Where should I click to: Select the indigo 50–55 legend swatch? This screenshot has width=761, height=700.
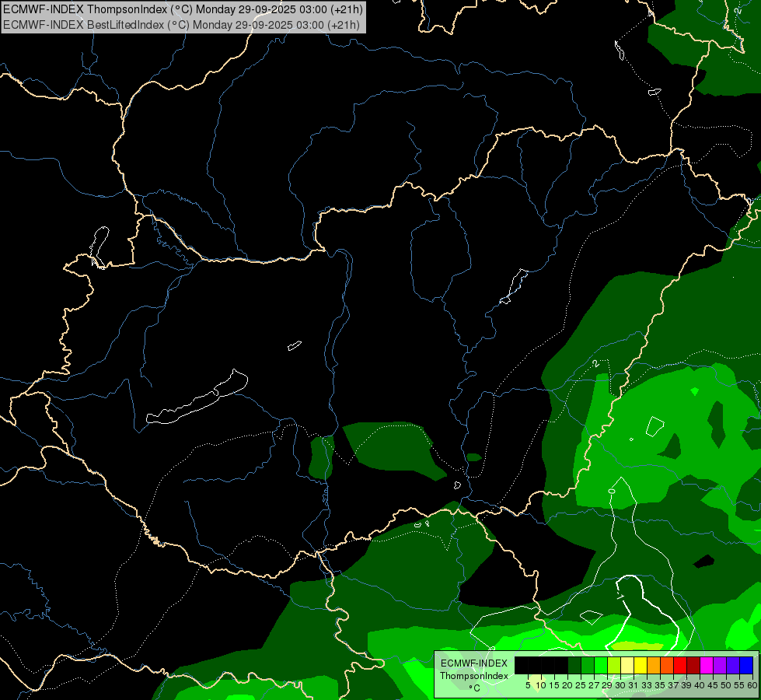click(x=733, y=665)
